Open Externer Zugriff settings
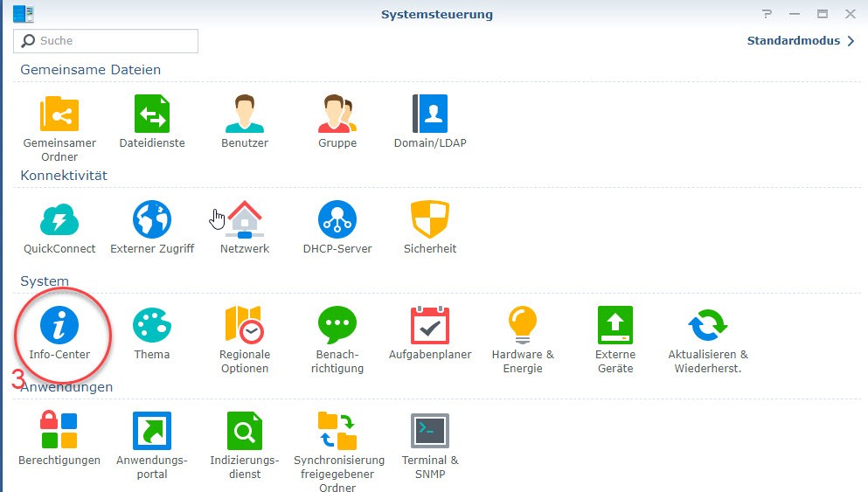Screen dimensions: 868x492 click(152, 220)
